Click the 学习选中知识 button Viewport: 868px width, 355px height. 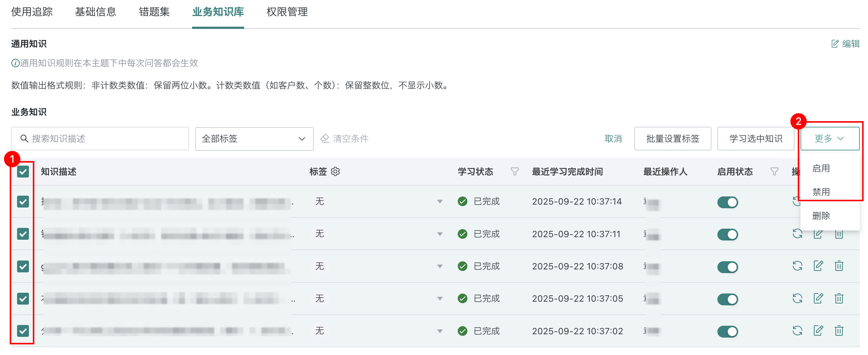[x=756, y=139]
